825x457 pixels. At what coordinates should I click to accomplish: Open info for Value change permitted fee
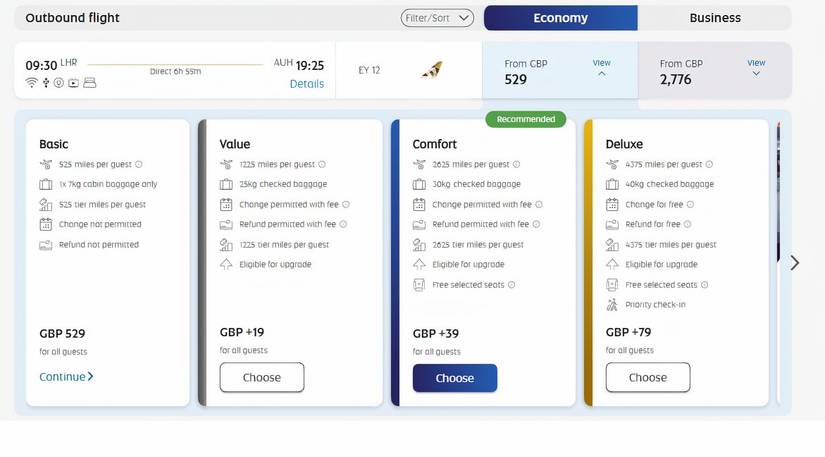click(x=345, y=204)
